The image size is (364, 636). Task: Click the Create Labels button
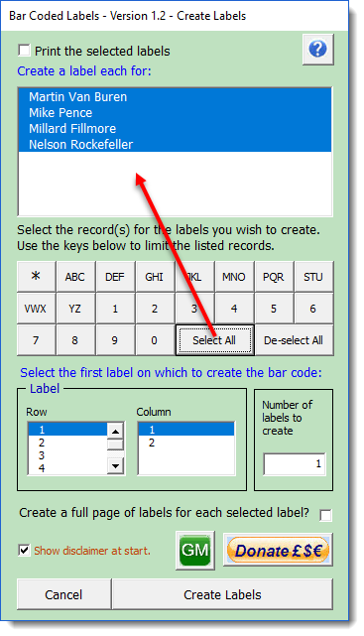(x=222, y=594)
